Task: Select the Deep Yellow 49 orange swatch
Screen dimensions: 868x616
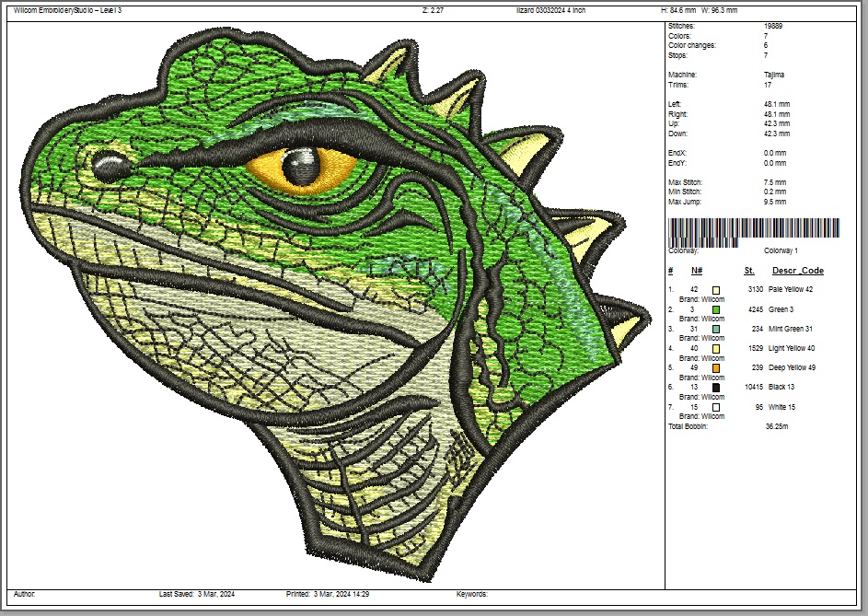Action: click(x=716, y=368)
